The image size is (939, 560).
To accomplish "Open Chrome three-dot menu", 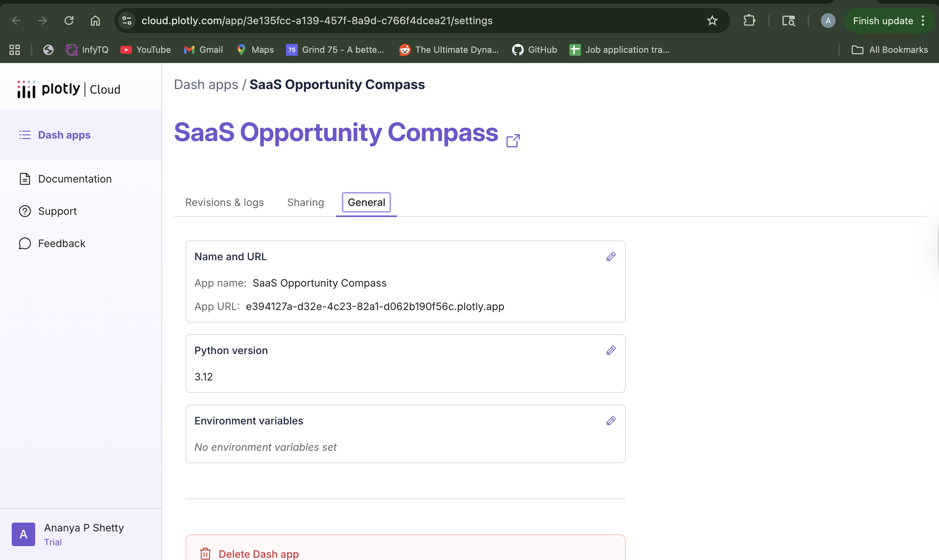I will [923, 21].
